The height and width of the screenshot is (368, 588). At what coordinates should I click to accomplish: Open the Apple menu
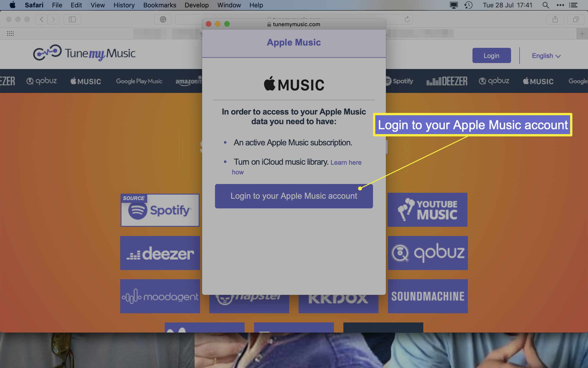(x=12, y=5)
